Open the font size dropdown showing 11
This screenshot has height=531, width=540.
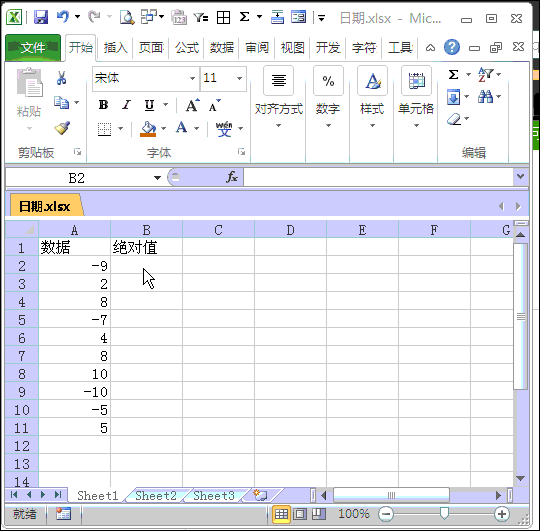[239, 79]
